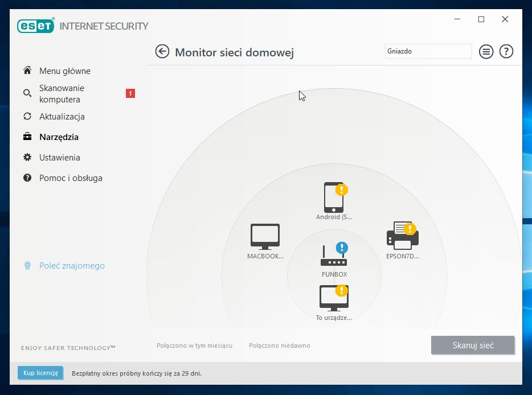Click the question icon for Pomoc i obsługa
Screen dimensions: 532x395
click(27, 178)
